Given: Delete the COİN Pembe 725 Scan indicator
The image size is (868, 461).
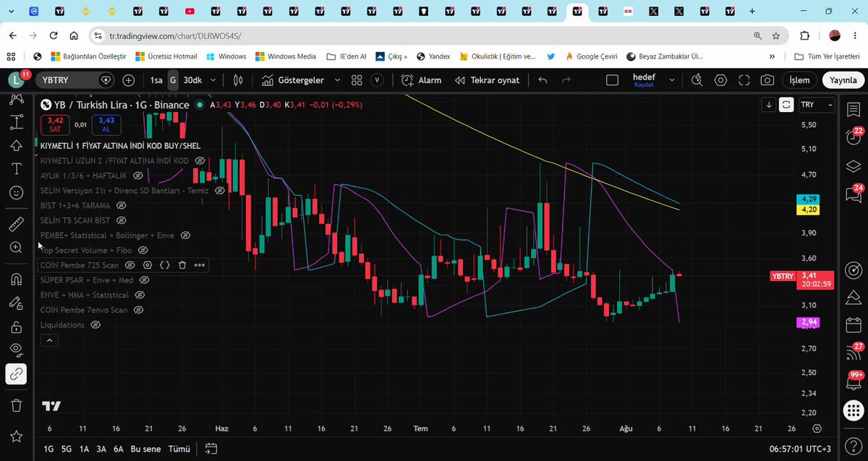Looking at the screenshot, I should tap(182, 265).
